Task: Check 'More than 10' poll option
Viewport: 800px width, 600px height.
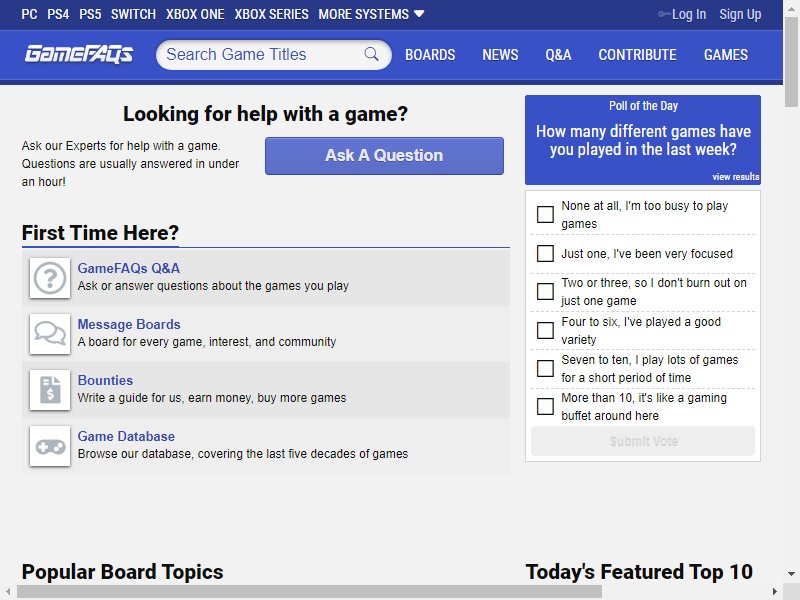Action: (x=545, y=407)
